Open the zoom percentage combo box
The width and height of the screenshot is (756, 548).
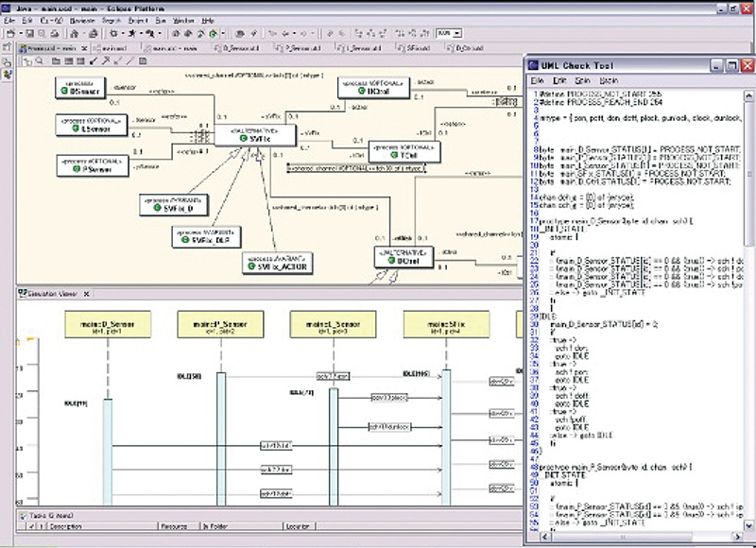tap(455, 33)
